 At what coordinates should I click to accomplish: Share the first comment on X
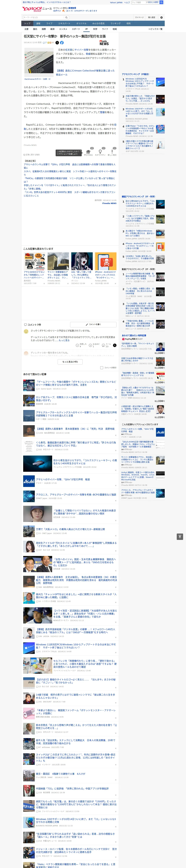click(115, 345)
